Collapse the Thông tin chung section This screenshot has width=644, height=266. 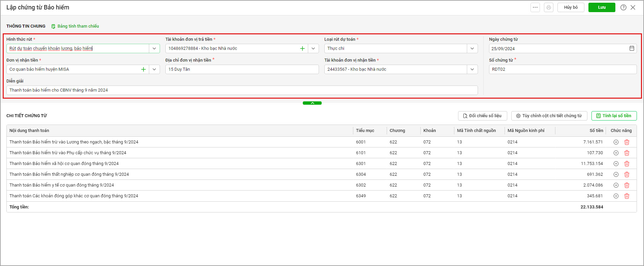[x=312, y=103]
